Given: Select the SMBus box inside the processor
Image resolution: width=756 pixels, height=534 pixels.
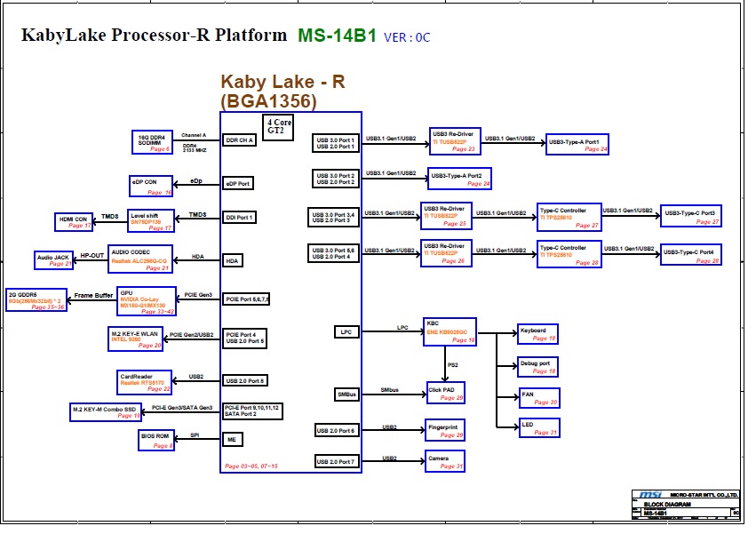Looking at the screenshot, I should point(346,395).
